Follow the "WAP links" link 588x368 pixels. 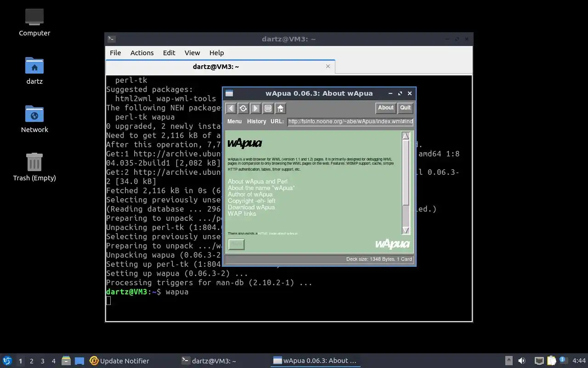click(x=242, y=213)
